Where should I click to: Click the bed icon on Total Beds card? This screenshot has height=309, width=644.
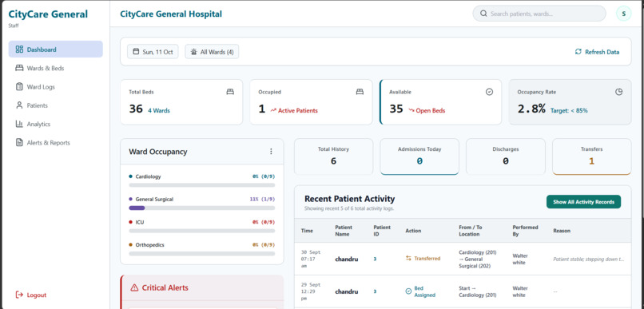coord(230,92)
